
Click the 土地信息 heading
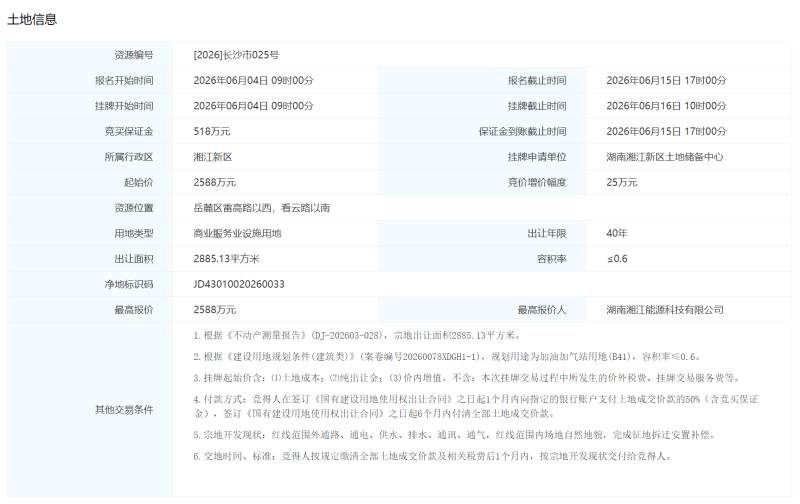coord(32,19)
